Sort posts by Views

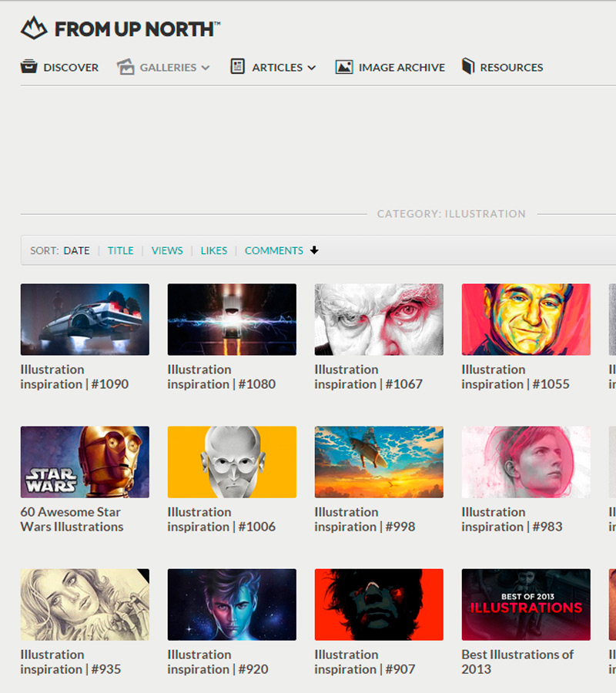(167, 250)
